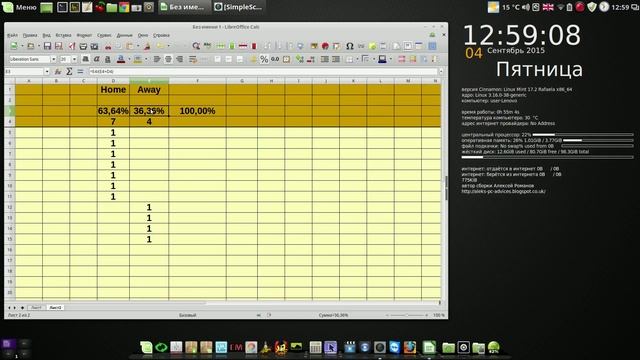Click Align Left icon
The image size is (640, 360).
tap(157, 60)
